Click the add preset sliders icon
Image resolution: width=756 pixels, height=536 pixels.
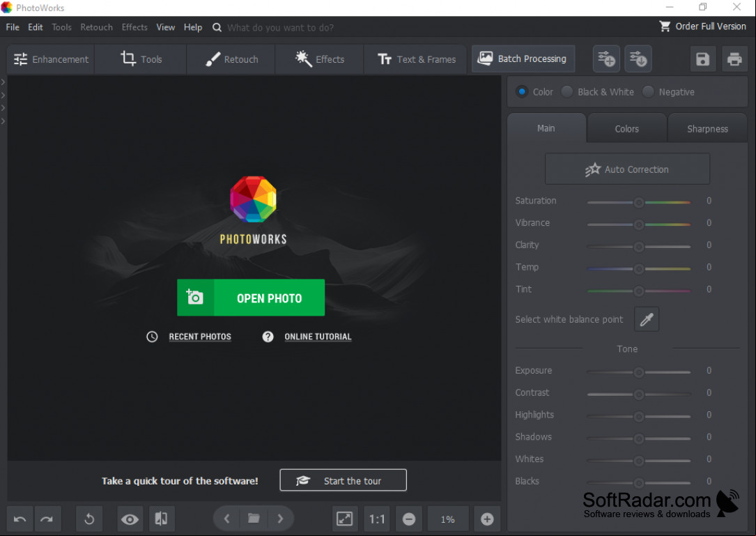pos(606,59)
